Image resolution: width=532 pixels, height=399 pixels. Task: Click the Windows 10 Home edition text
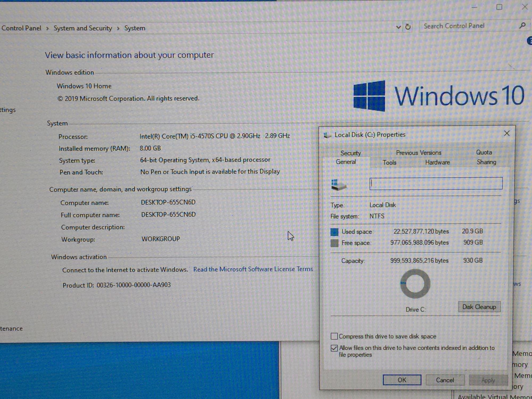click(x=84, y=86)
